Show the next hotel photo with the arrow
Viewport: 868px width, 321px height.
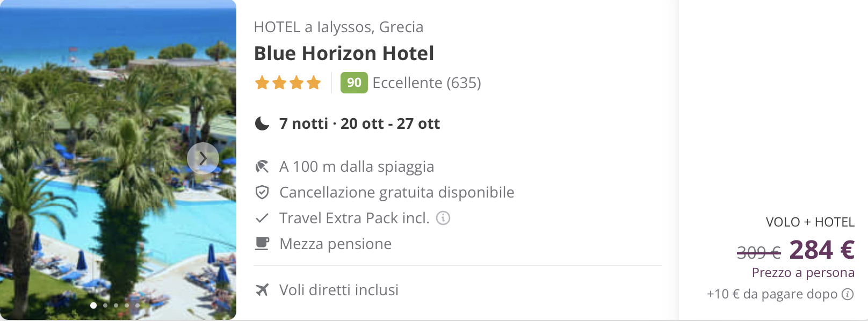point(203,158)
